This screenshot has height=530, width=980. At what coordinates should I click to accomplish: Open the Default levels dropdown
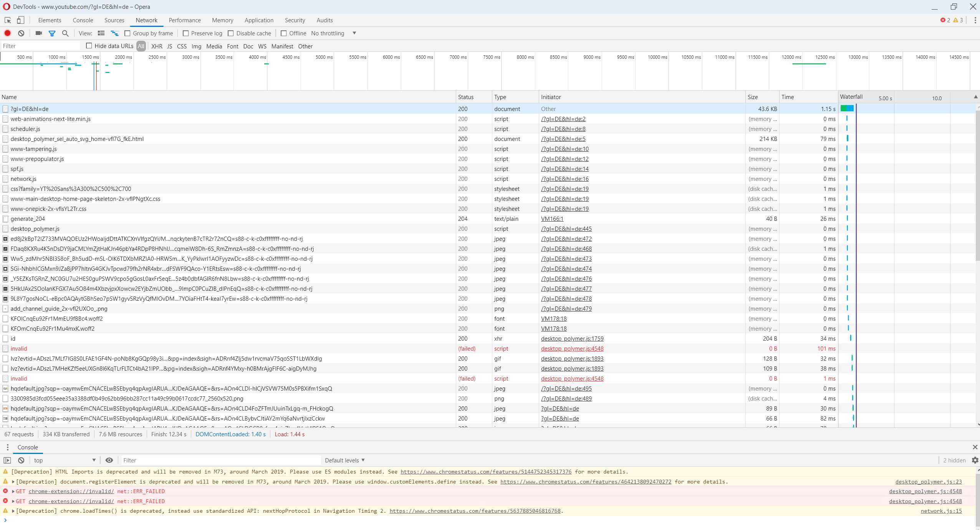(x=344, y=460)
